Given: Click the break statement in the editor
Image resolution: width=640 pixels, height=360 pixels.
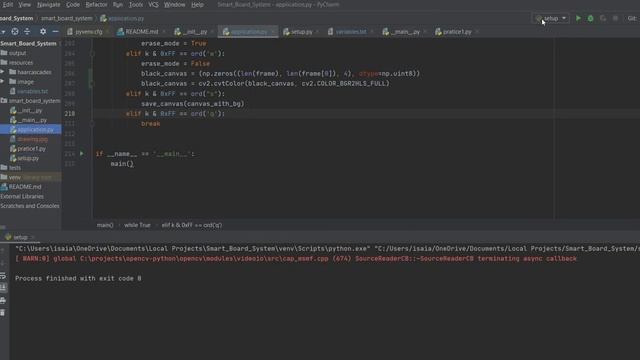Looking at the screenshot, I should [151, 124].
